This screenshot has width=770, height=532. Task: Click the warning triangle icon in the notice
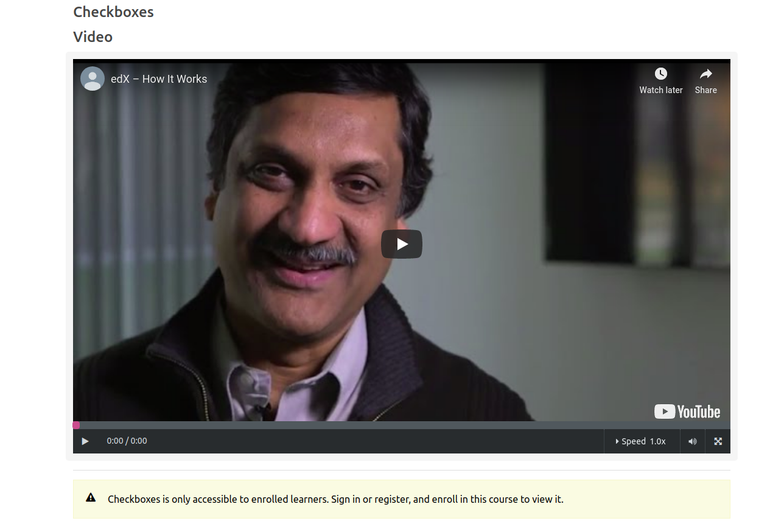tap(91, 497)
